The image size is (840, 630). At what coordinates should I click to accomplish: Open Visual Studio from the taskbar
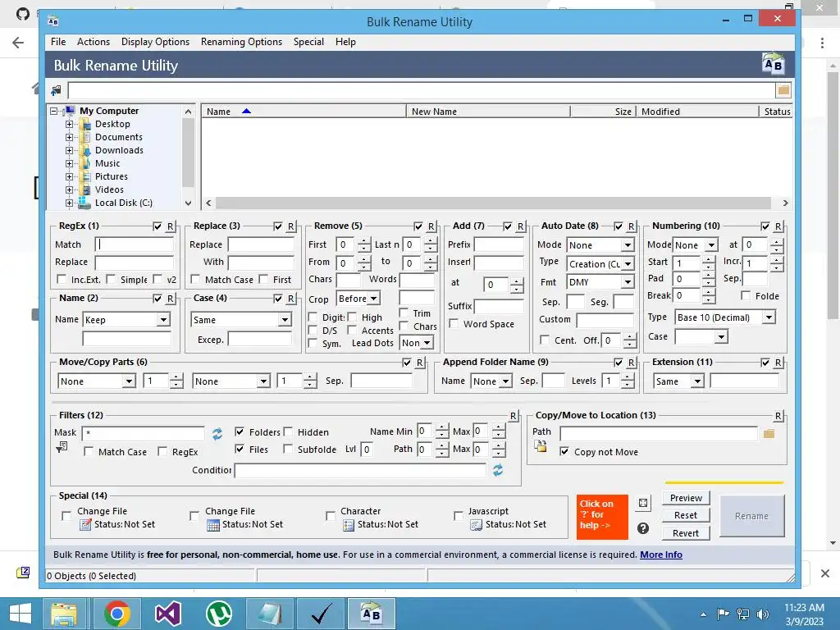coord(167,614)
